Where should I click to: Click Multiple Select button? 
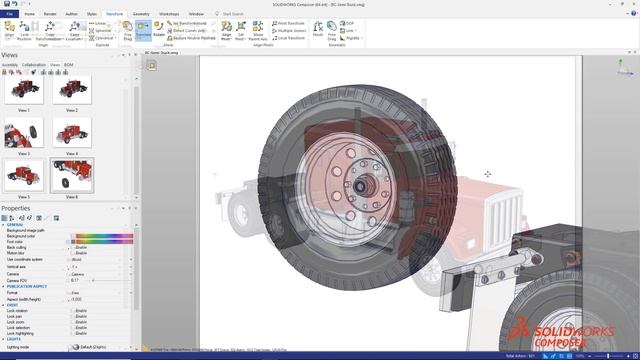289,31
